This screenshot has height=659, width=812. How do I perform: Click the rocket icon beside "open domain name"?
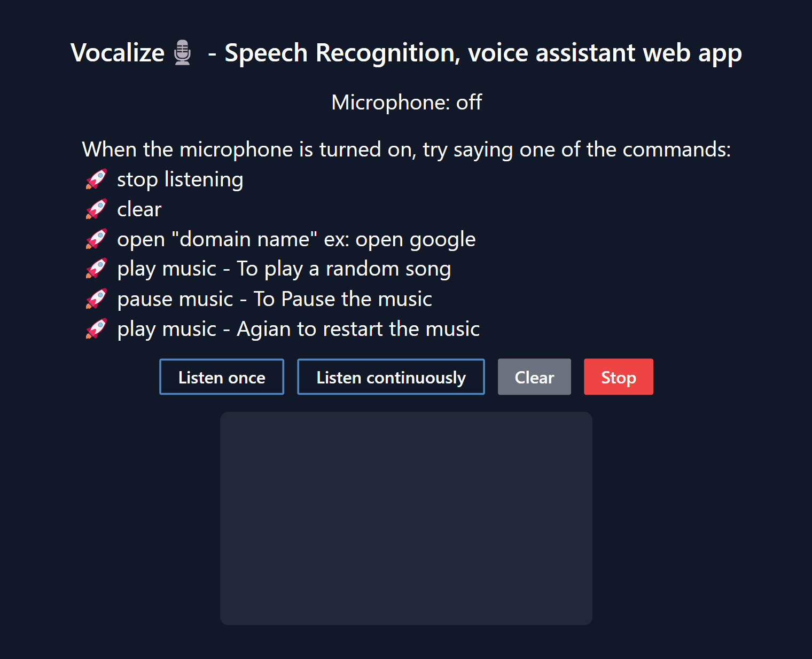click(x=96, y=239)
